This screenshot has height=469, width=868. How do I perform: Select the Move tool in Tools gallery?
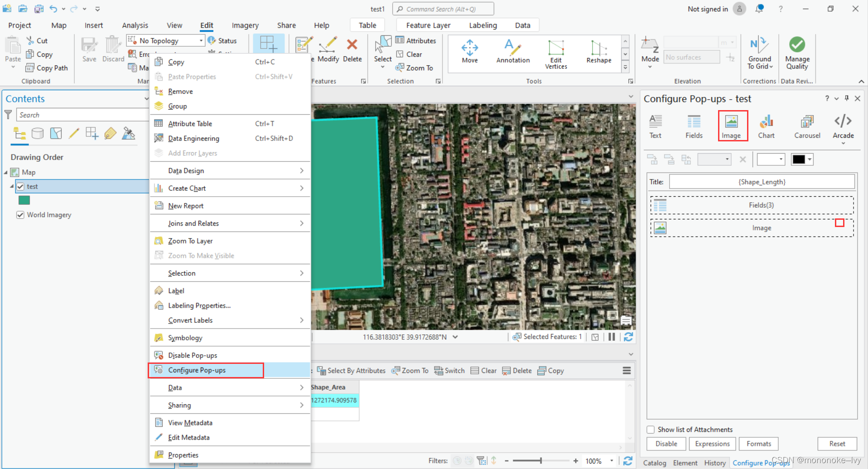[470, 52]
